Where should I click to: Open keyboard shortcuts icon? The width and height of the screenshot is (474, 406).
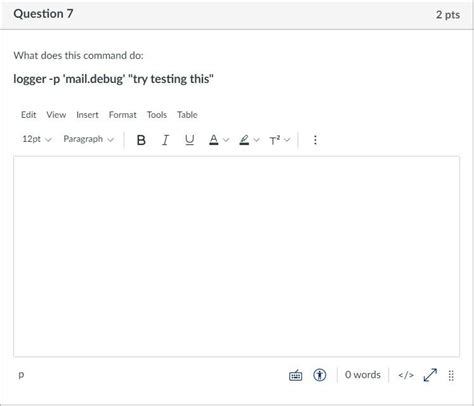(295, 375)
